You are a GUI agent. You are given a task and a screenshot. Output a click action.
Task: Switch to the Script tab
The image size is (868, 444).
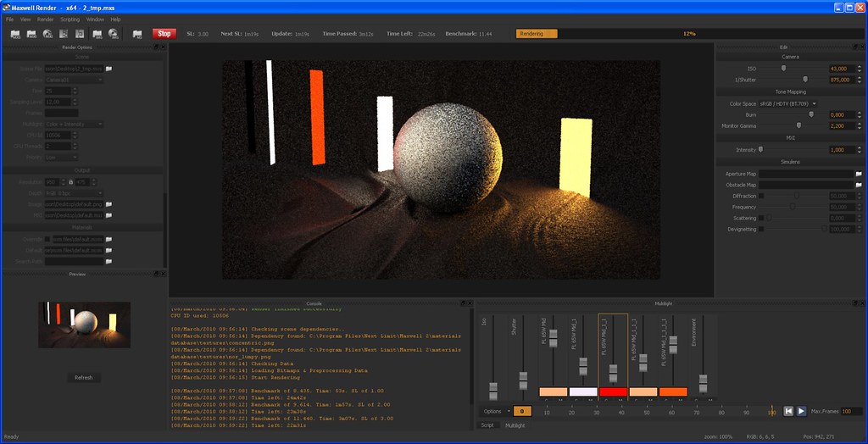coord(487,425)
